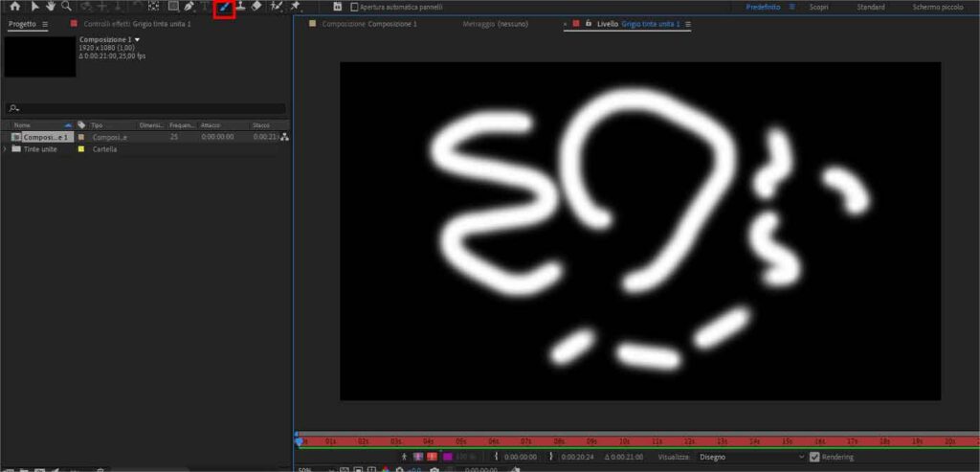Viewport: 980px width, 472px height.
Task: Open Predefinito workspace menu icon
Action: coord(791,7)
